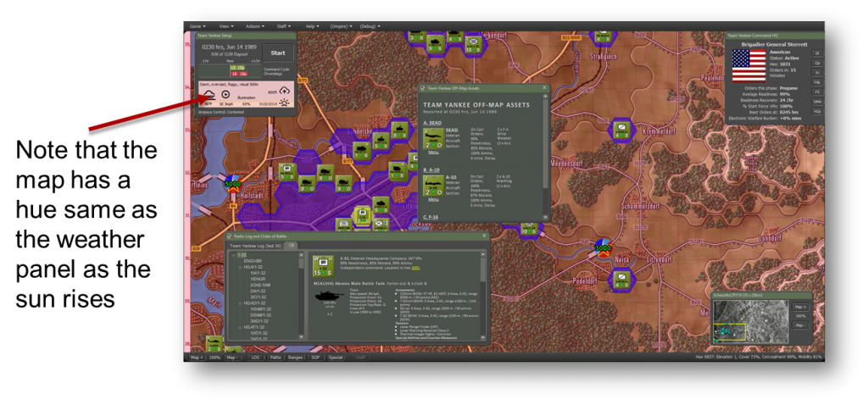Switch to Team Yankee Log (last 50) tab

pyautogui.click(x=255, y=246)
